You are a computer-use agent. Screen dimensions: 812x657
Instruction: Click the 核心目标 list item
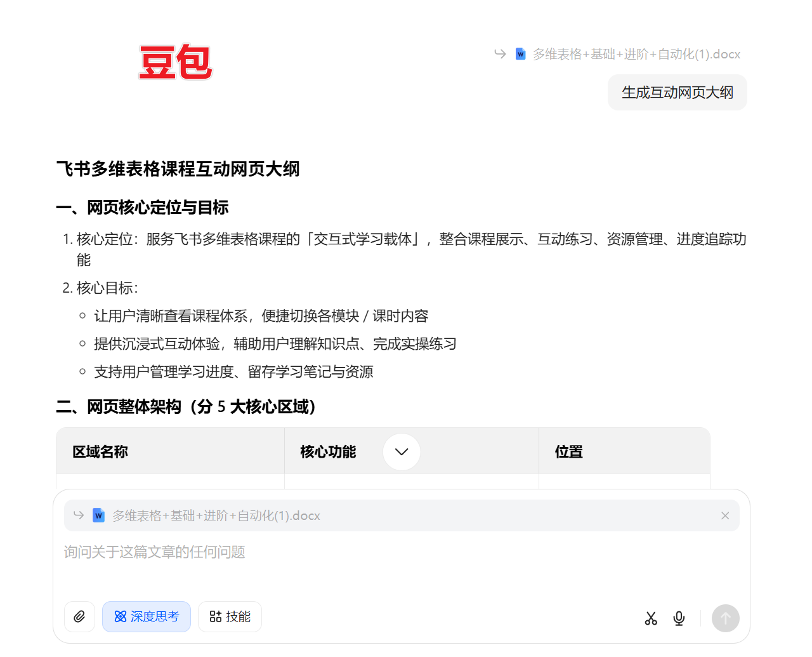point(101,288)
